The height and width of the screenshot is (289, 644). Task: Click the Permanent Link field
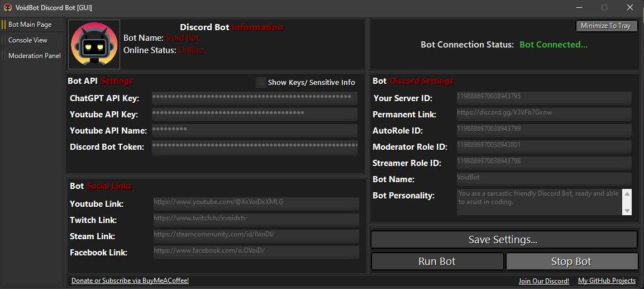click(544, 114)
